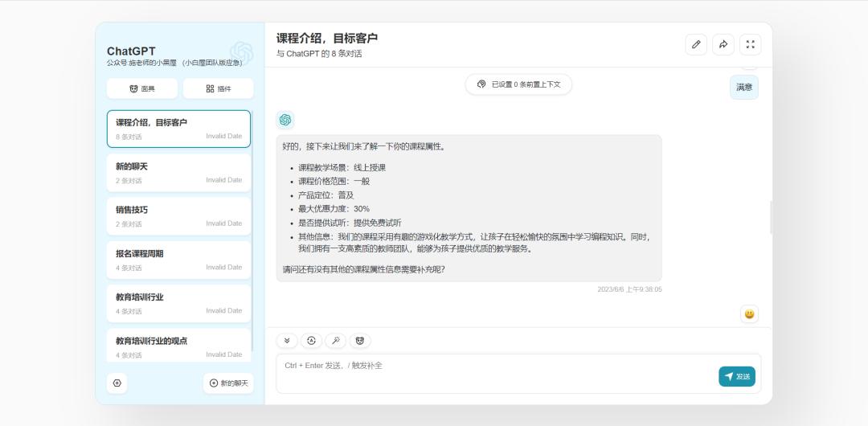This screenshot has height=426, width=868.
Task: Open the settings gear in the sidebar footer
Action: pos(117,383)
